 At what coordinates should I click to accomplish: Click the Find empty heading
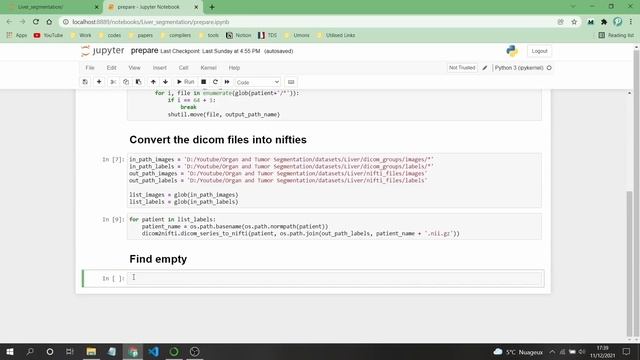(158, 259)
